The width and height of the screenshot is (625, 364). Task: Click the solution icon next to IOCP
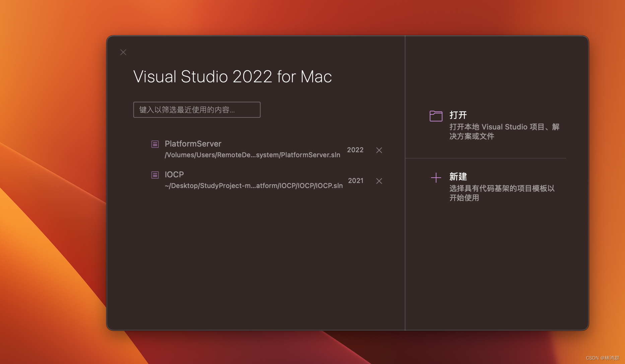155,175
